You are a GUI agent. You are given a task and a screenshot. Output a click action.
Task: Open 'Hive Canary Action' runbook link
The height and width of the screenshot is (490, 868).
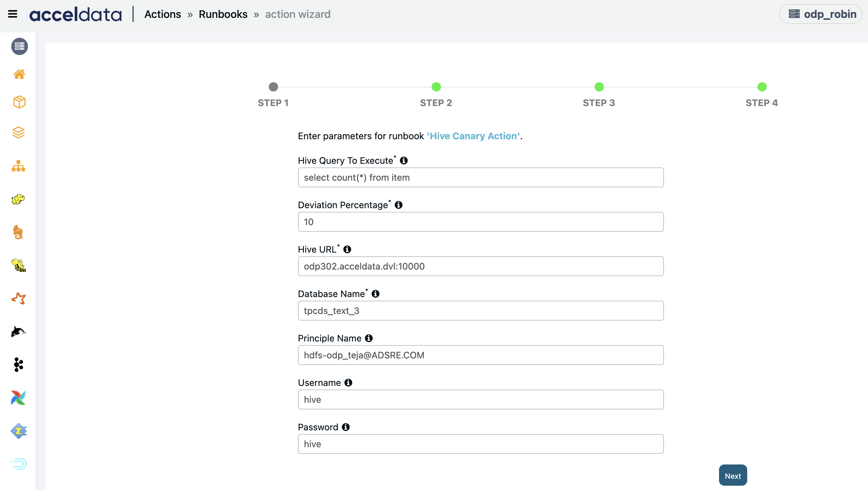[x=473, y=136]
